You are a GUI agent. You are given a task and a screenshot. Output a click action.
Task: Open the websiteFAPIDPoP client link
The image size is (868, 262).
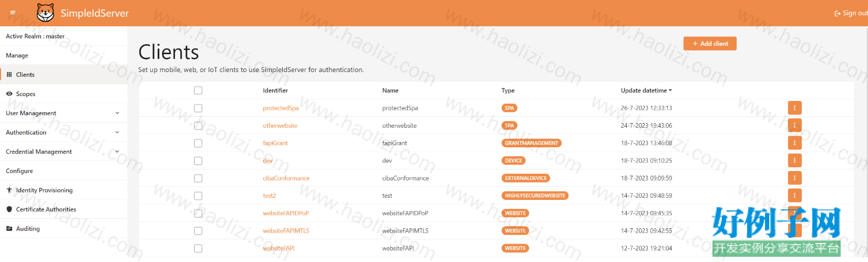point(286,213)
